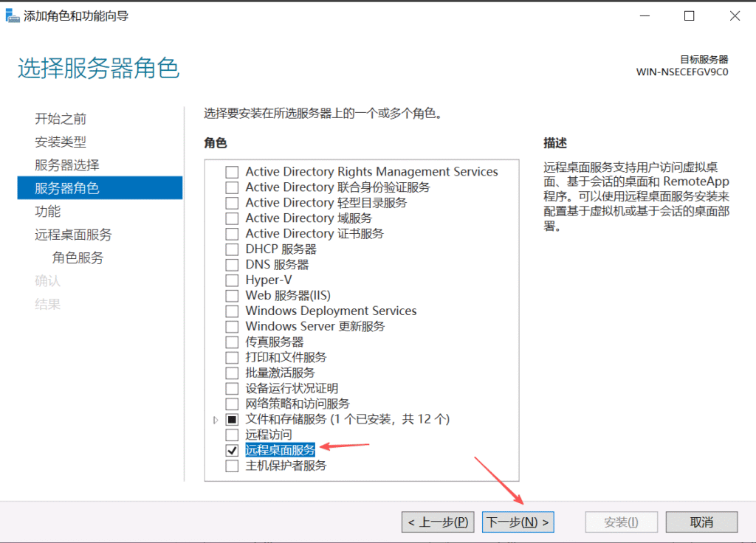
Task: Go back with 上一步(P) button
Action: [x=439, y=522]
